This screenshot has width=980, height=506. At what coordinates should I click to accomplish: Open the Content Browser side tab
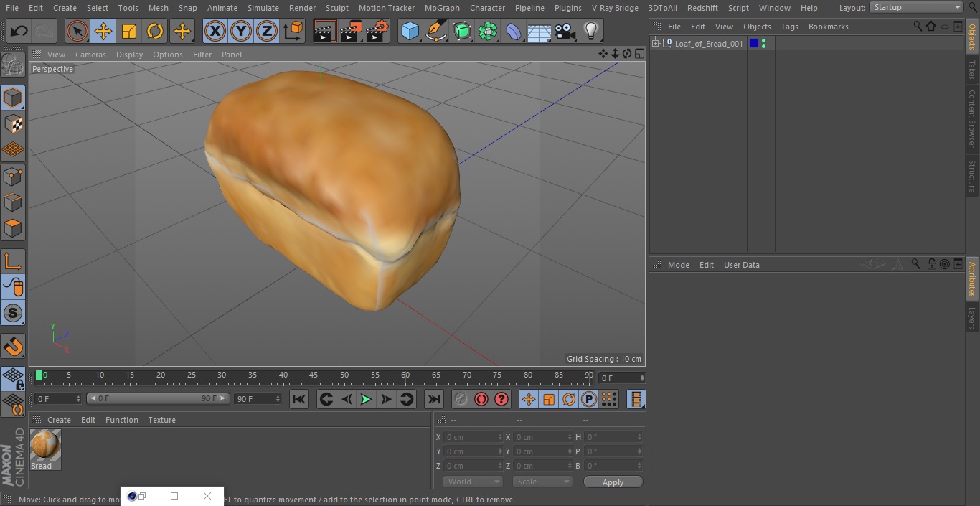pos(972,118)
